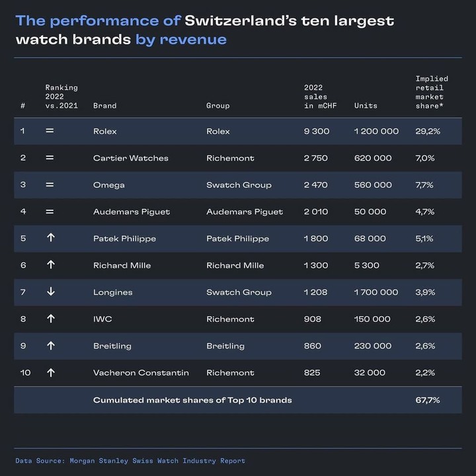Click the up arrow in Patek Philippe row
Image resolution: width=476 pixels, height=476 pixels.
point(51,238)
